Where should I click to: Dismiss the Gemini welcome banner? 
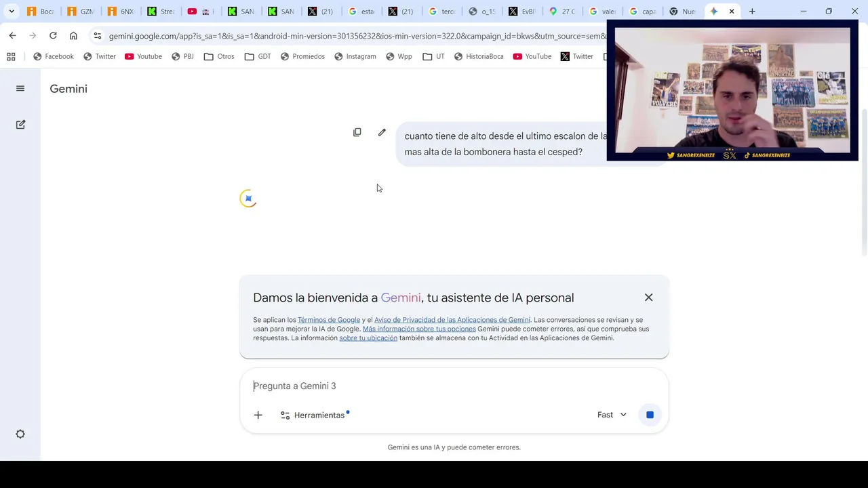point(648,298)
